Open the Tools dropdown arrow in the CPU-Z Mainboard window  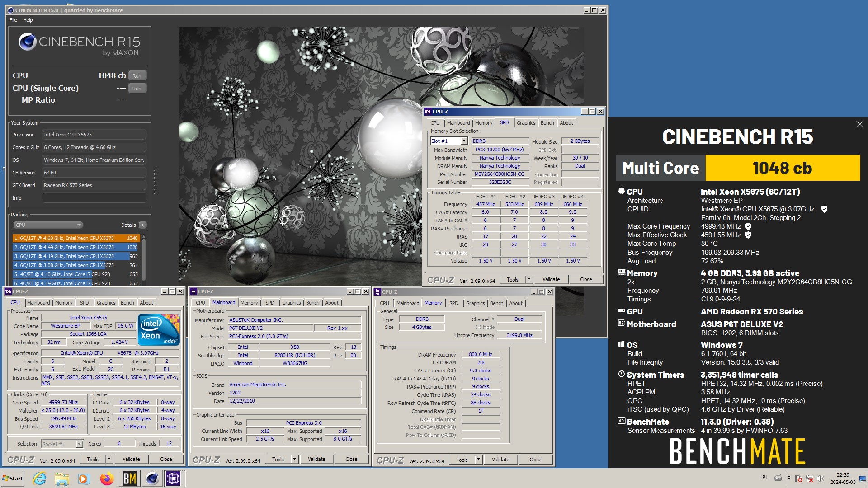[x=294, y=459]
